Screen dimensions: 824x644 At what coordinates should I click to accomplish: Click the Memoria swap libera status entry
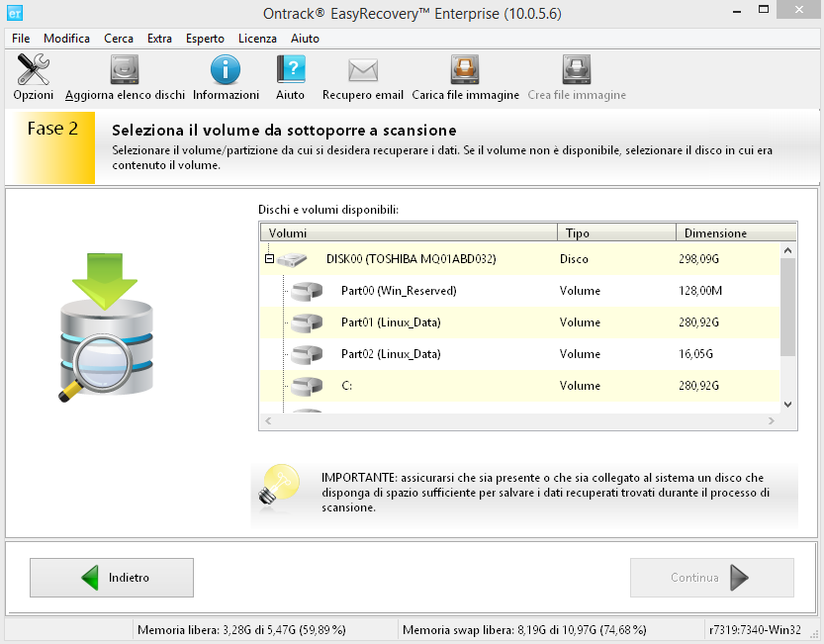tap(524, 630)
